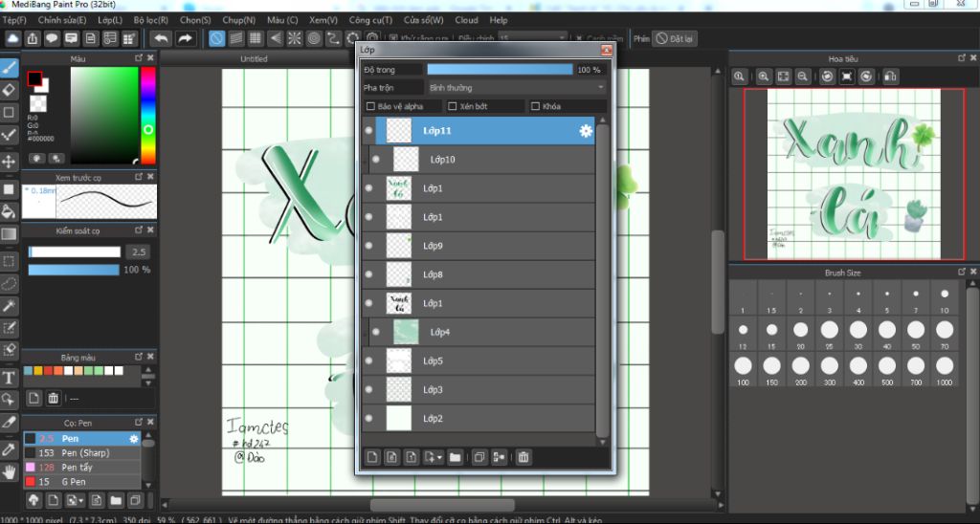The image size is (980, 524).
Task: Open the Công cụ(T) menu
Action: point(370,20)
